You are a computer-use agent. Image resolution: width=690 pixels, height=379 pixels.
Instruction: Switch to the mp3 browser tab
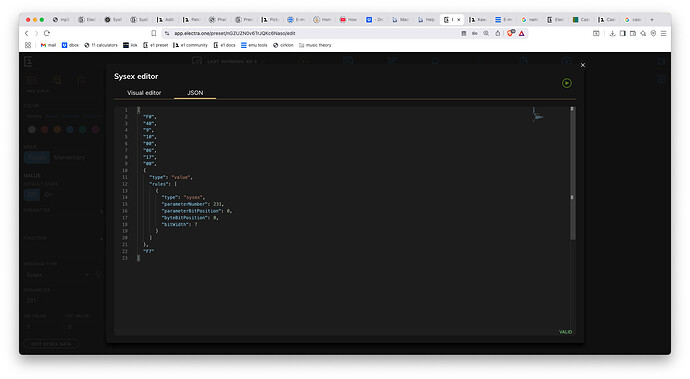point(61,20)
